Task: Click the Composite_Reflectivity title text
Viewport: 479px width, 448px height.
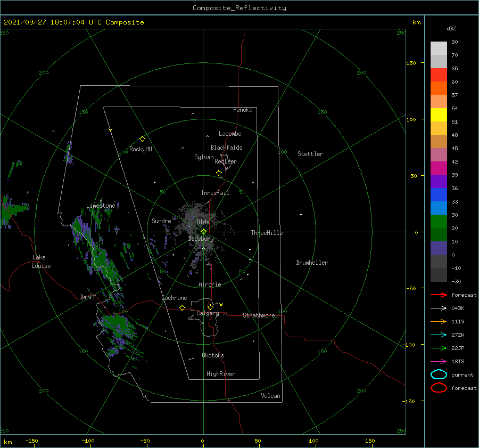Action: (240, 8)
